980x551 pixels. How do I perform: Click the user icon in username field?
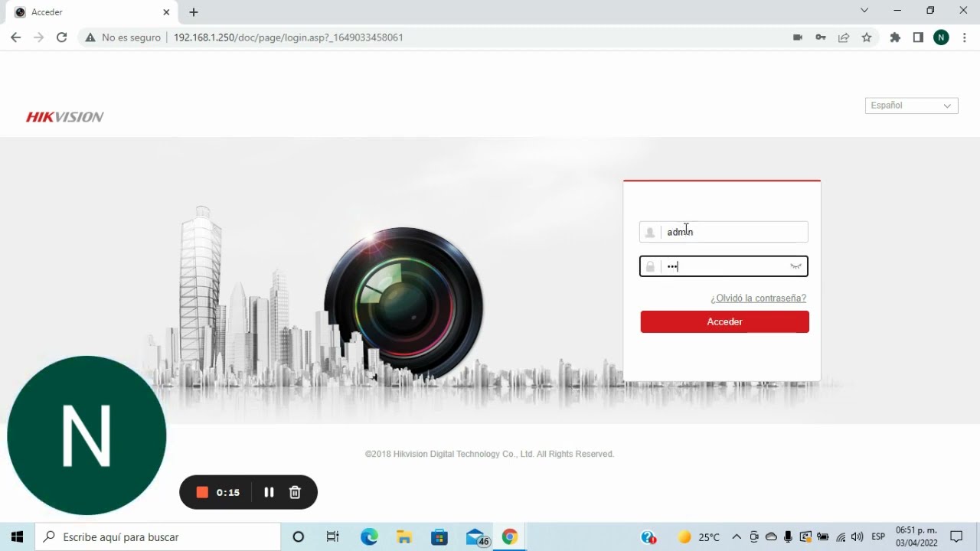(650, 232)
